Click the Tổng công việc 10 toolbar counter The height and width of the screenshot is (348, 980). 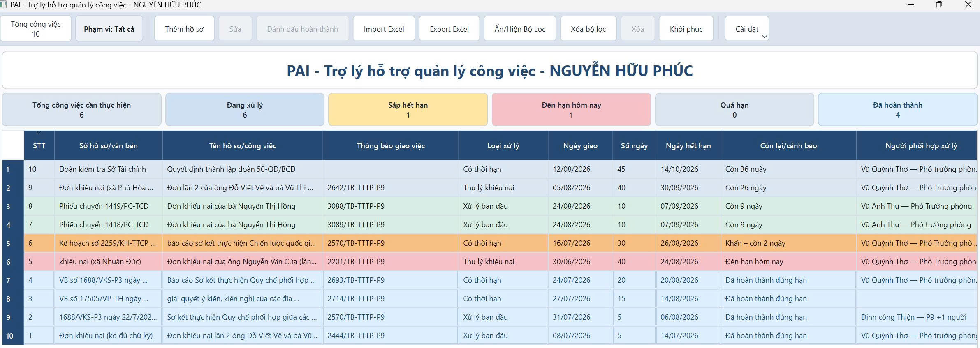36,29
